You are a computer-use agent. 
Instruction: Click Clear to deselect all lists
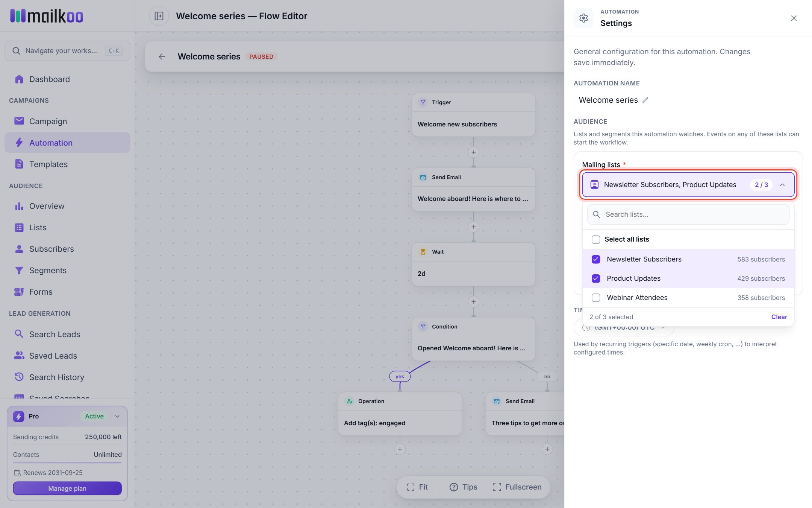point(779,317)
